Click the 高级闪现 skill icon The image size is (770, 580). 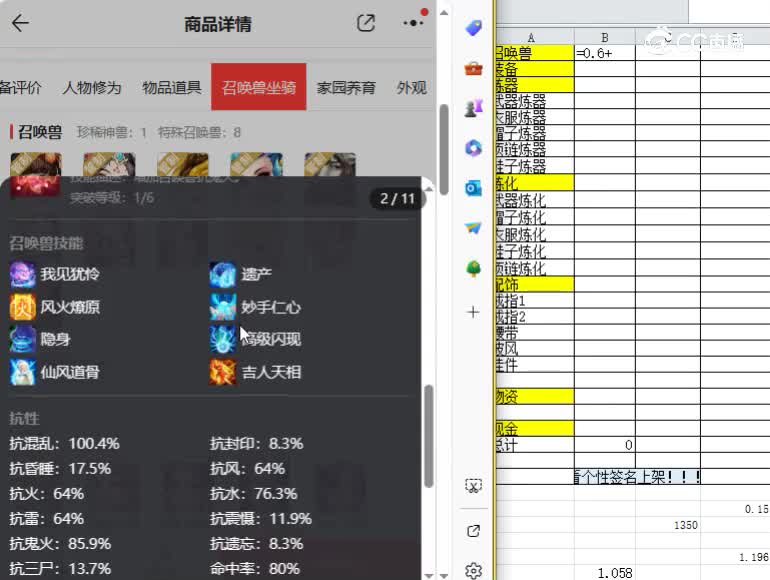pos(223,339)
